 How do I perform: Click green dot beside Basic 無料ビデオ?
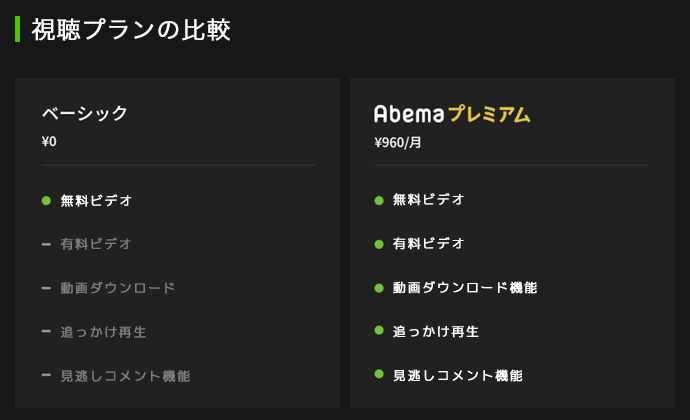click(x=46, y=201)
